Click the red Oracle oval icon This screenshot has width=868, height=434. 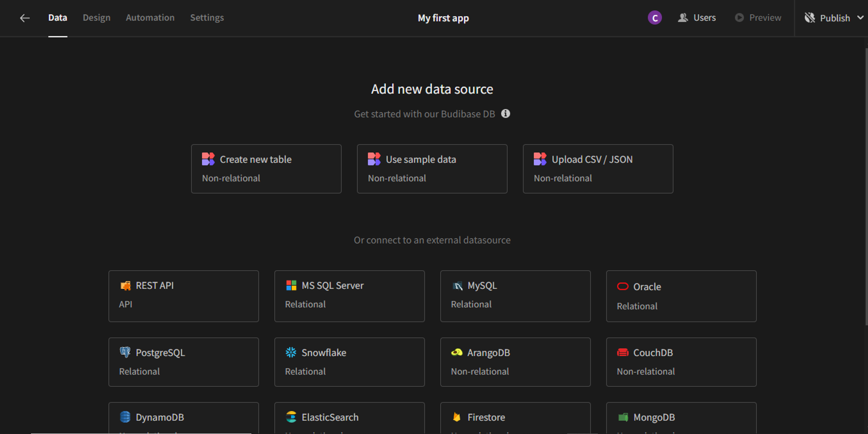(623, 286)
